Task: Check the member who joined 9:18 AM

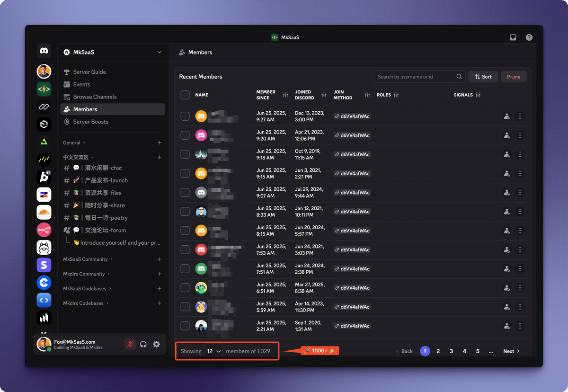Action: pyautogui.click(x=185, y=154)
